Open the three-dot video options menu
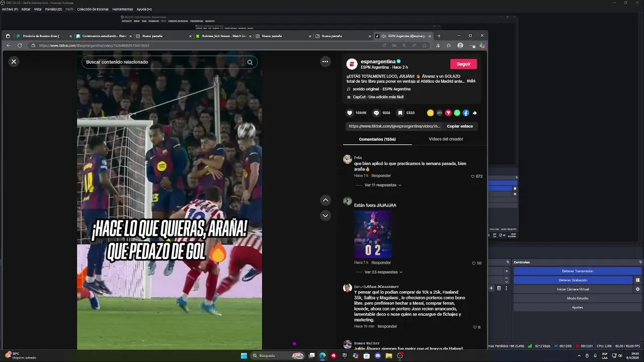Image resolution: width=644 pixels, height=362 pixels. 325,61
